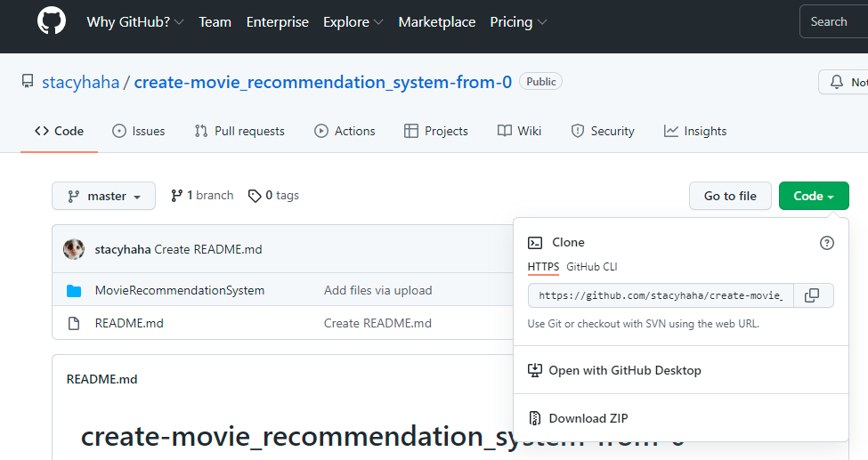Copy the clone URL with clipboard icon
This screenshot has height=460, width=868.
812,295
